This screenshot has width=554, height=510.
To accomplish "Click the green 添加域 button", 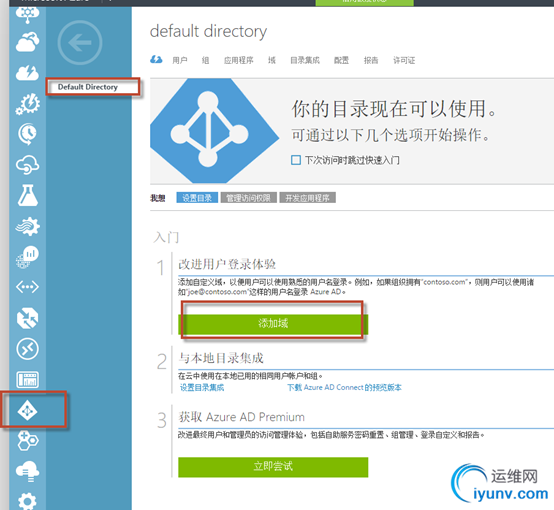I will tap(273, 324).
